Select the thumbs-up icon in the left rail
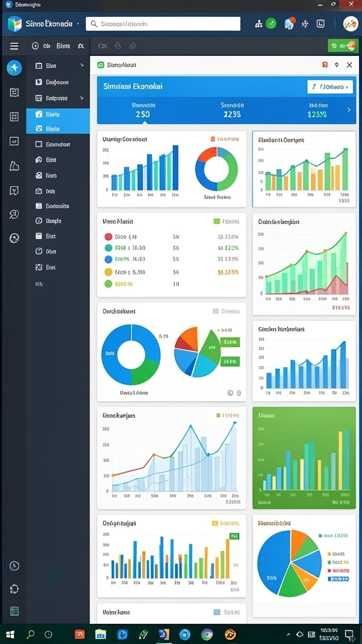 [x=14, y=166]
